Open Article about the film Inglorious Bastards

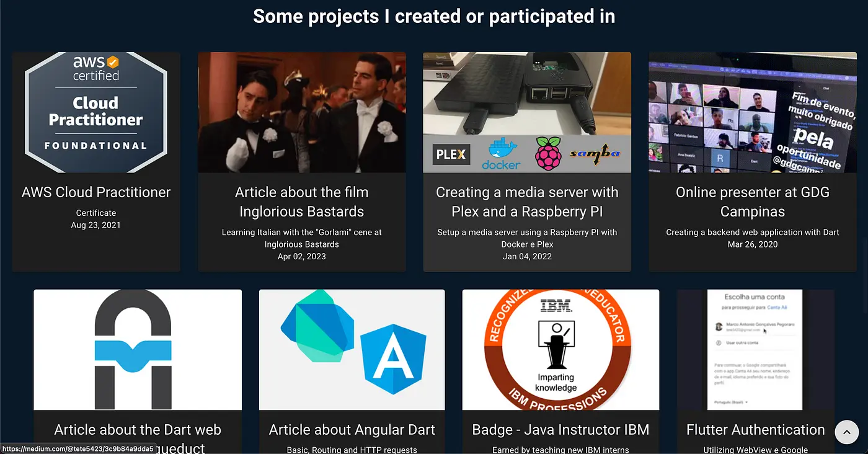302,202
